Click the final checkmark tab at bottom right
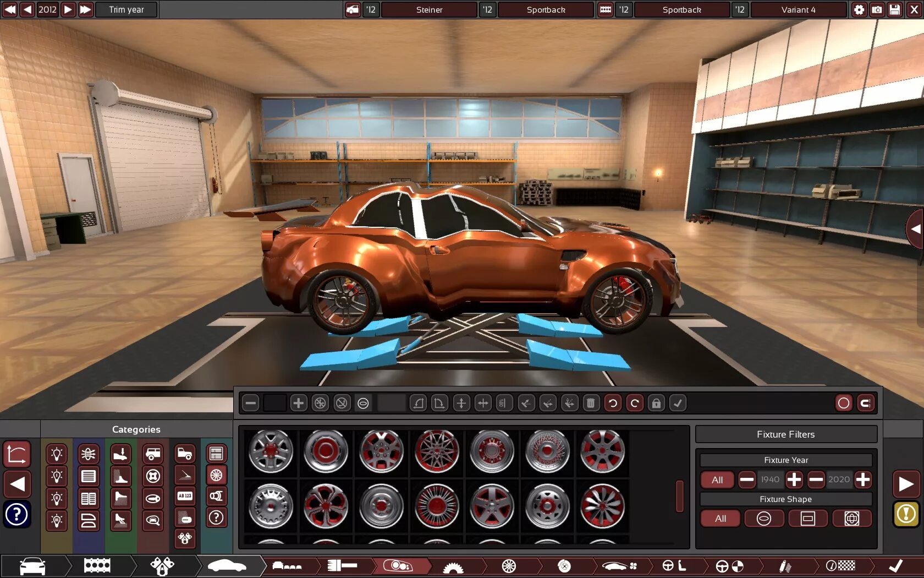924x578 pixels. [x=896, y=566]
